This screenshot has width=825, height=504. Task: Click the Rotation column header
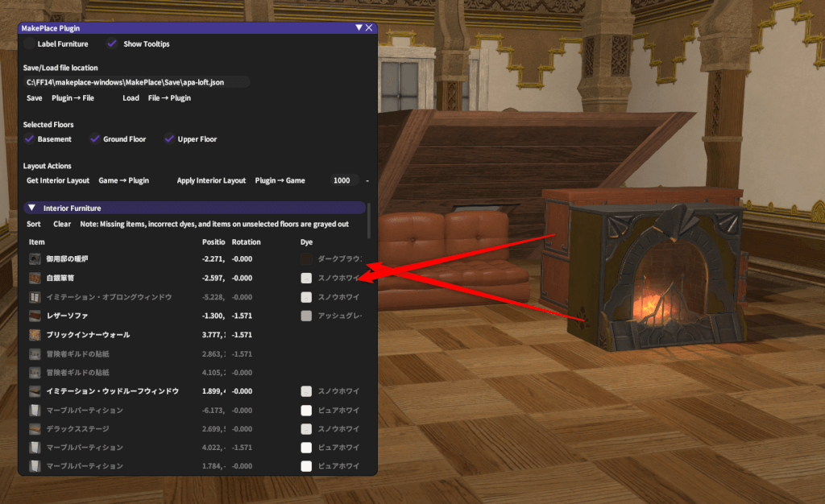point(247,242)
